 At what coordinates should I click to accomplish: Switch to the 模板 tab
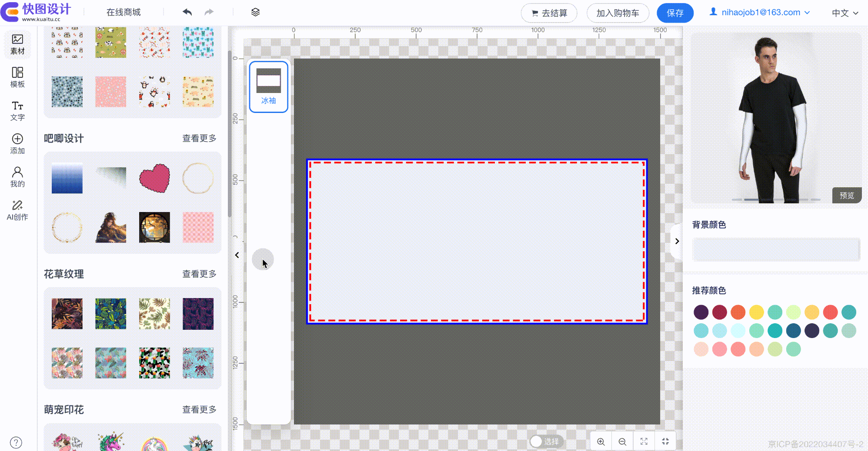17,77
